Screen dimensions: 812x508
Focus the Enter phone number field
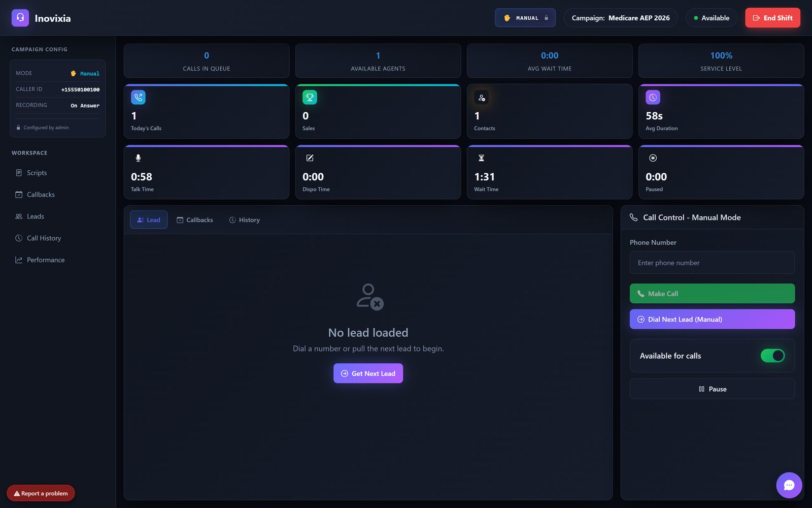[x=712, y=263]
